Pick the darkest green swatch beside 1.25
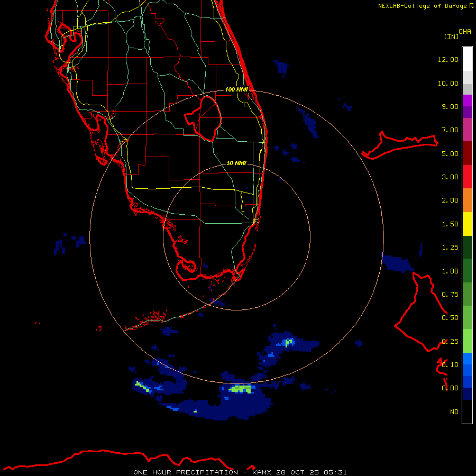Image resolution: width=476 pixels, height=476 pixels. point(467,247)
